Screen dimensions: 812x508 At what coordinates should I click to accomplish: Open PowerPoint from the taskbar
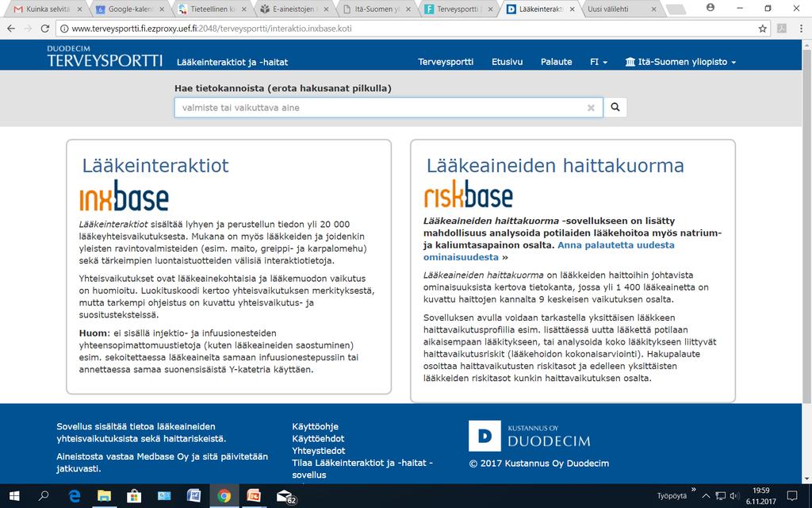[254, 496]
